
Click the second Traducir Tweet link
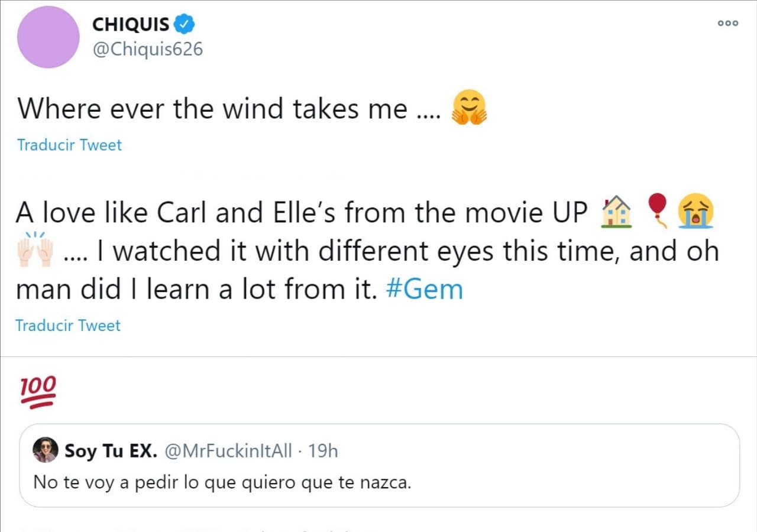(67, 326)
